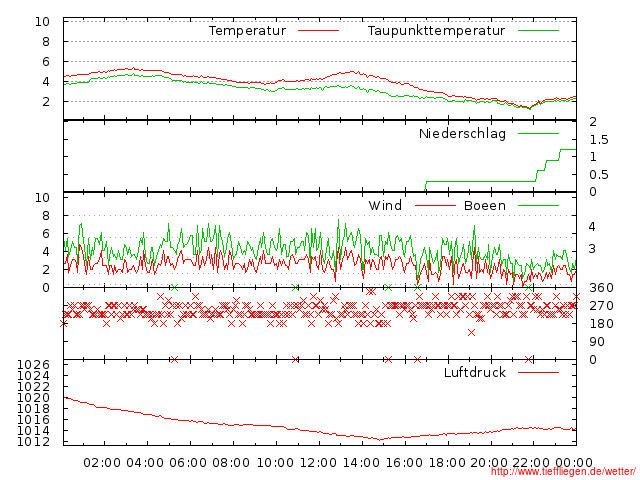
Task: Click the 00:00 time axis label
Action: 574,463
